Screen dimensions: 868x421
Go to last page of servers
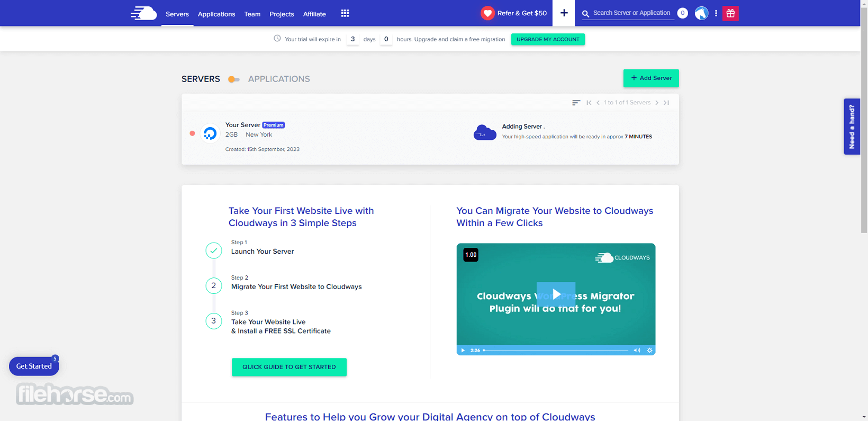click(x=666, y=103)
